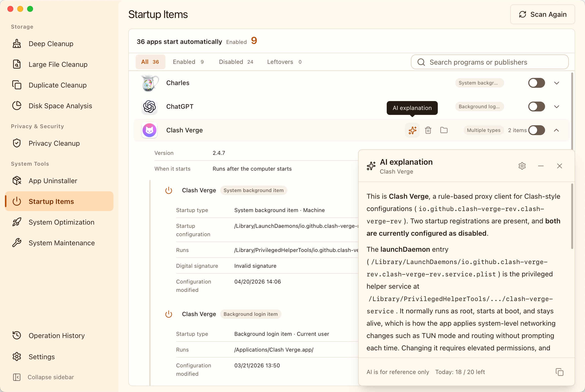Click the Background log... tag on ChatGPT
Image resolution: width=585 pixels, height=392 pixels.
(479, 107)
